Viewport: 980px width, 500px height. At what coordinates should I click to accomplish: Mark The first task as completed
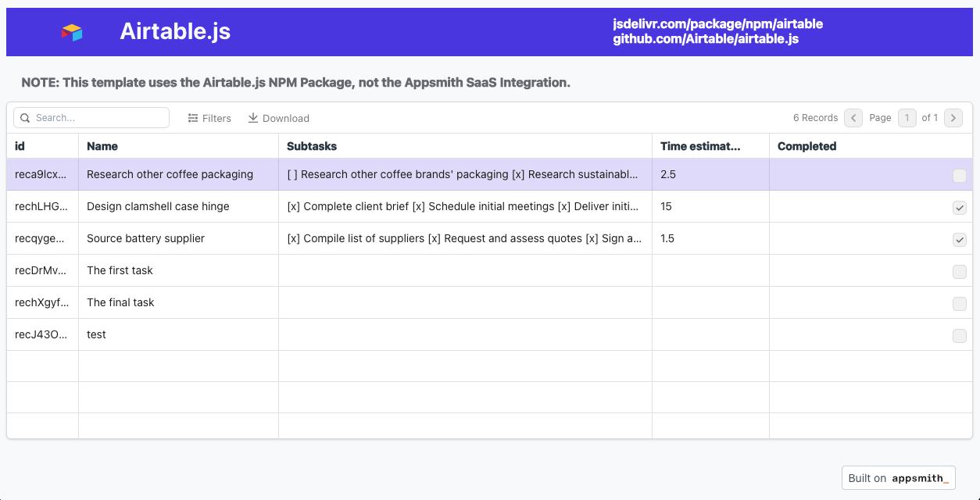(x=959, y=272)
